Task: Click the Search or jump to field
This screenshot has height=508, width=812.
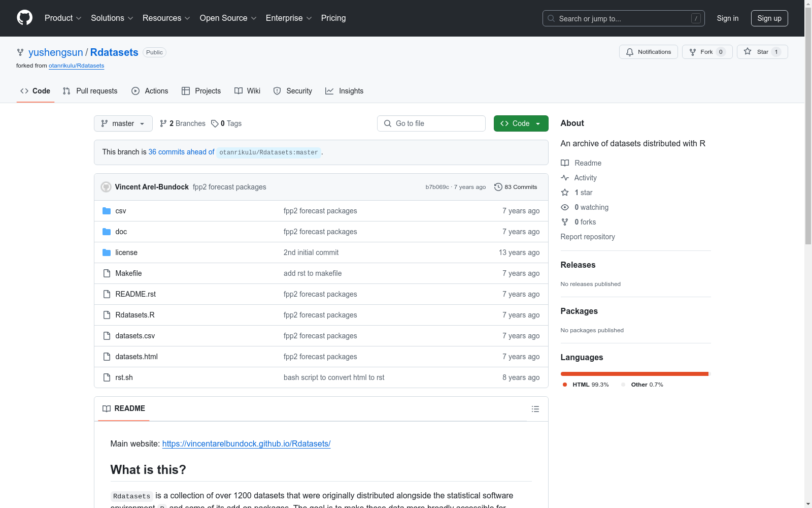Action: click(x=623, y=18)
